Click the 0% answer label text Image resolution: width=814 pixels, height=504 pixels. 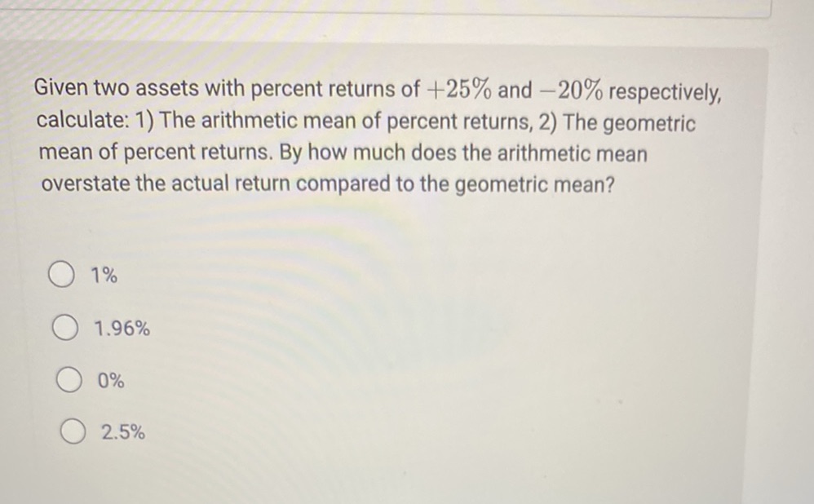pyautogui.click(x=113, y=380)
